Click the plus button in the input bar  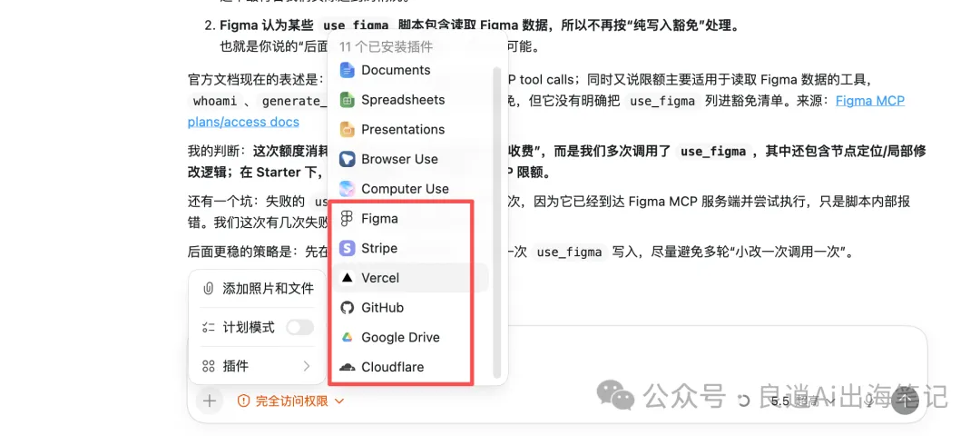point(210,401)
